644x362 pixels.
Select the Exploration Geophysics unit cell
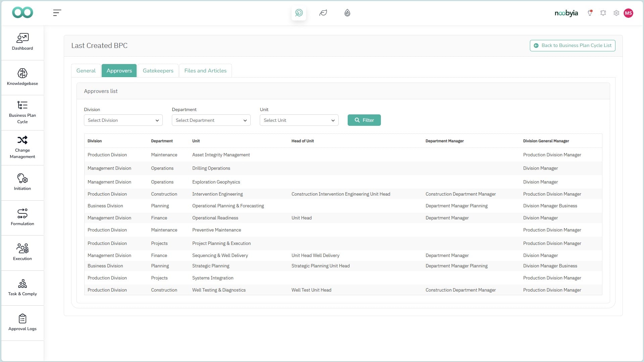click(216, 182)
